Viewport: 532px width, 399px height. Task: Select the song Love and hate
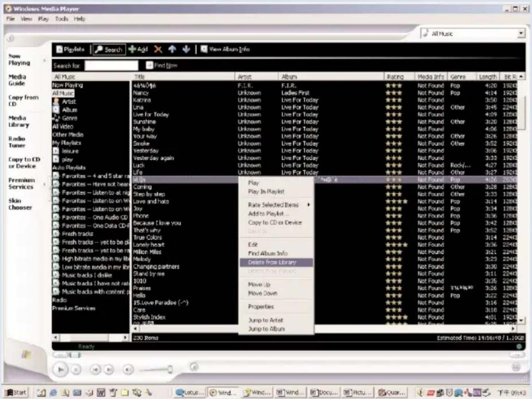pos(151,201)
